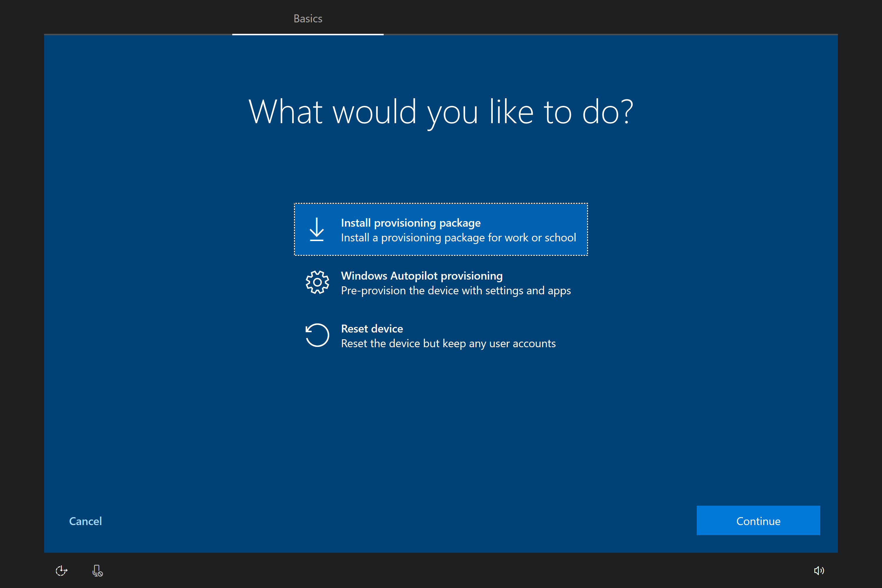Viewport: 882px width, 588px height.
Task: Click the circular reset arrow icon
Action: [317, 335]
